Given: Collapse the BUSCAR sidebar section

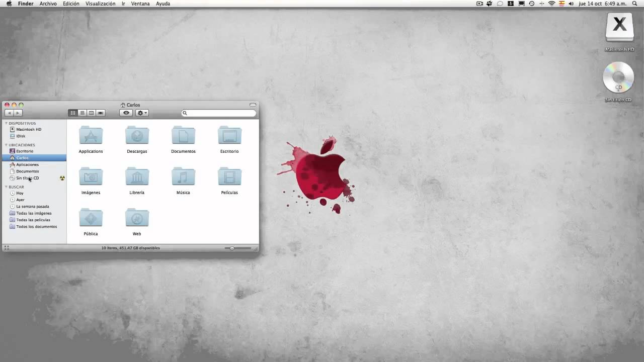Looking at the screenshot, I should (7, 187).
